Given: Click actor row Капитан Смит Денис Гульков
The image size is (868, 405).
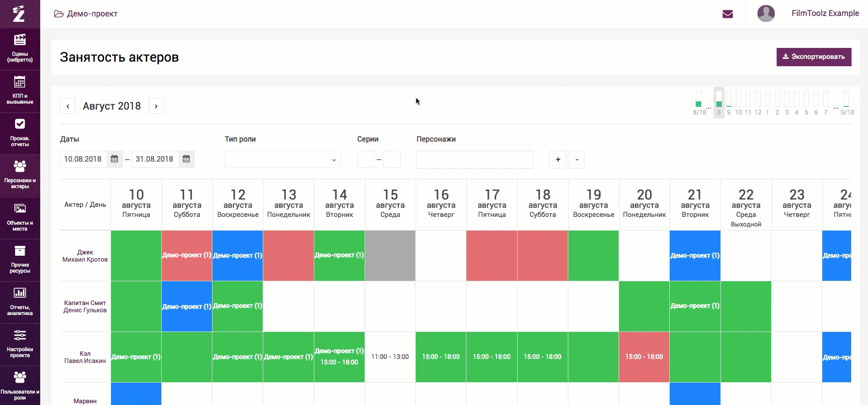Looking at the screenshot, I should pyautogui.click(x=85, y=306).
